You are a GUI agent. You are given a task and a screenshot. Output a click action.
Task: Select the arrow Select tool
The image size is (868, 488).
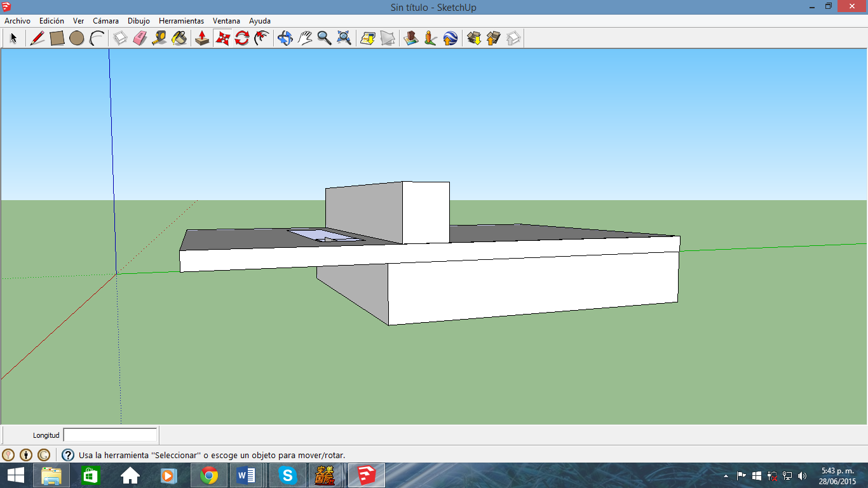(13, 38)
